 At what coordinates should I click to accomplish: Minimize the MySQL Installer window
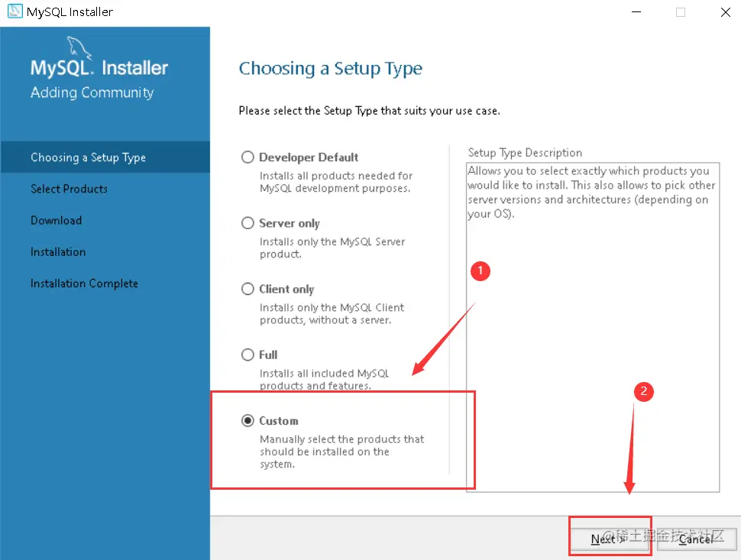point(636,11)
